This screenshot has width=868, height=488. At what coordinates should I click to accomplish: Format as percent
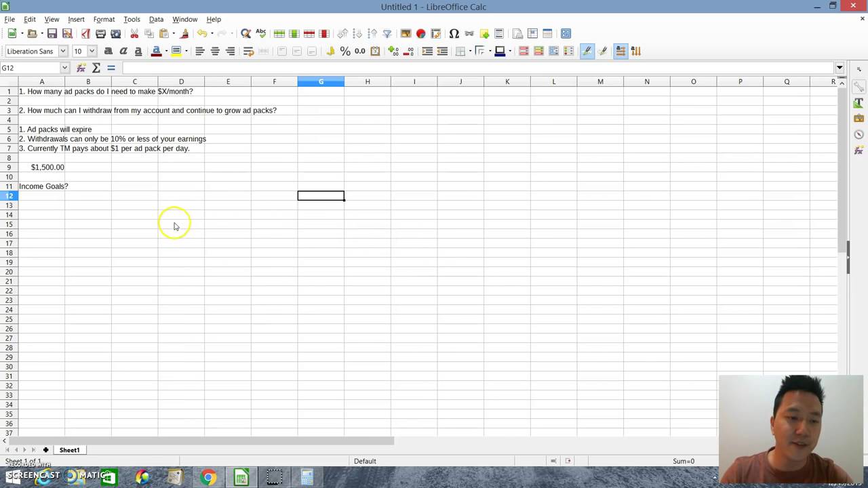pos(345,51)
